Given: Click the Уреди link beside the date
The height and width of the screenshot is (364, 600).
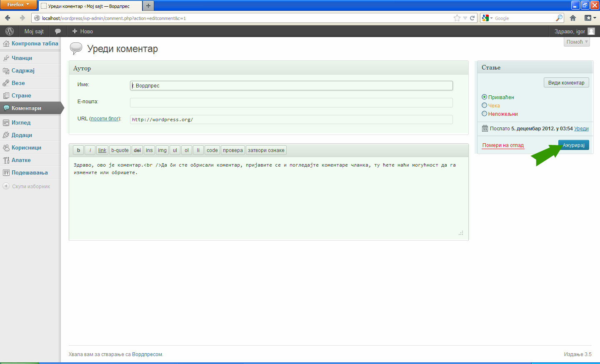Looking at the screenshot, I should pyautogui.click(x=581, y=129).
